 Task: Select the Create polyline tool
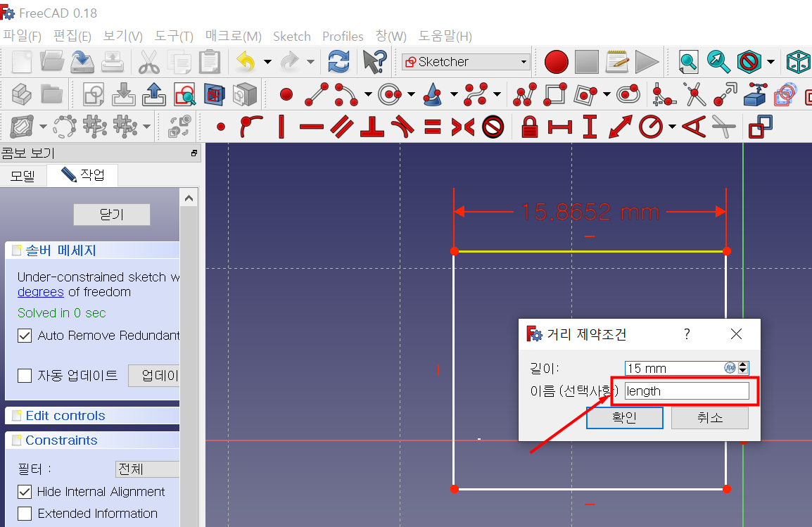point(525,95)
